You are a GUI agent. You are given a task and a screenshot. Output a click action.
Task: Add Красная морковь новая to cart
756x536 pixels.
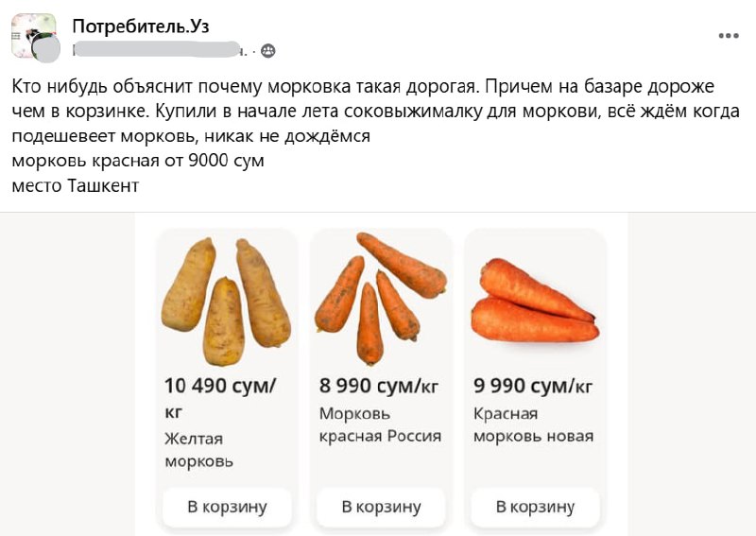(x=535, y=508)
